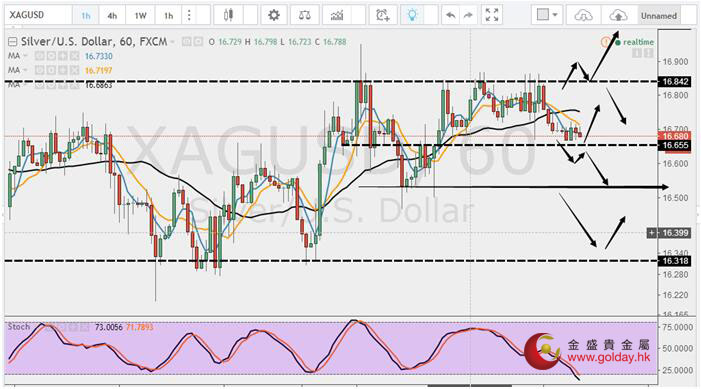
Task: Expand the chart layout rectangle dropdown
Action: (547, 15)
